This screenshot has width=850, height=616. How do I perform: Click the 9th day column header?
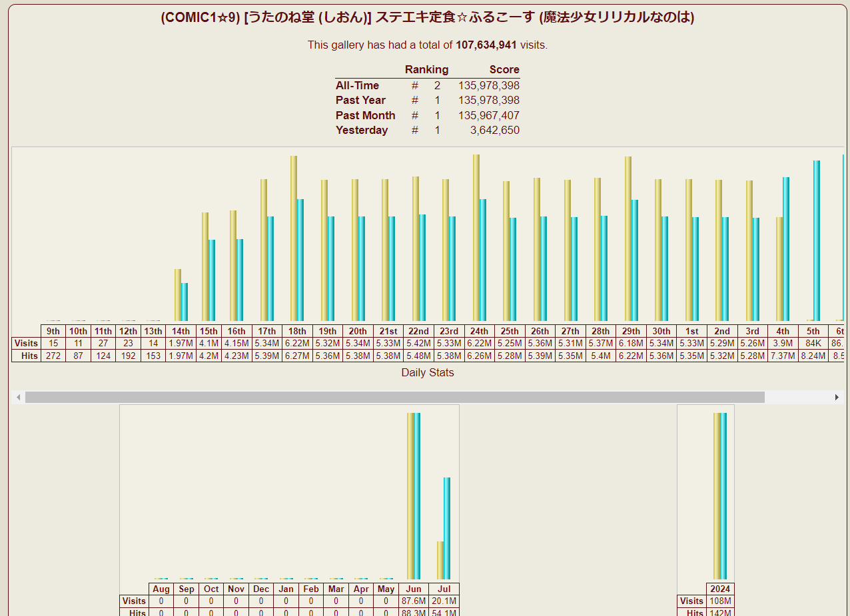click(x=53, y=331)
